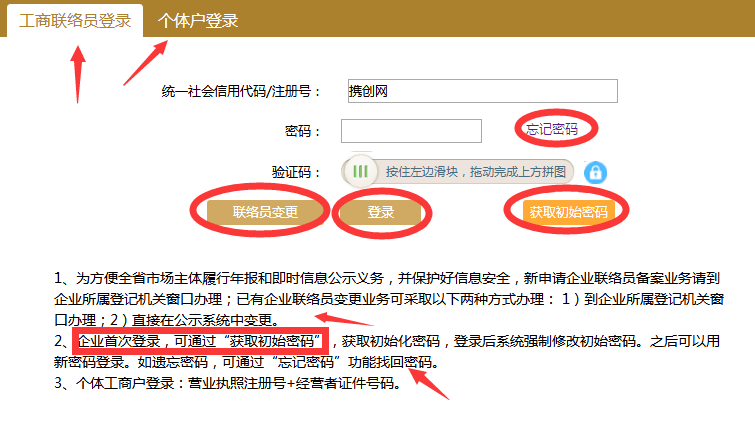The image size is (755, 421).
Task: Click the slider track reading 按住左边滑块
Action: (476, 172)
